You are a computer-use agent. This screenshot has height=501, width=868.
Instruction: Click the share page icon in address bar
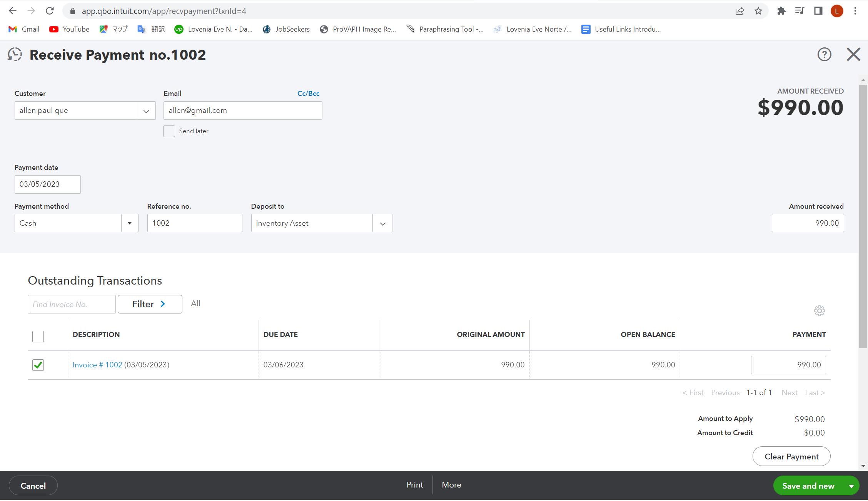pos(739,11)
